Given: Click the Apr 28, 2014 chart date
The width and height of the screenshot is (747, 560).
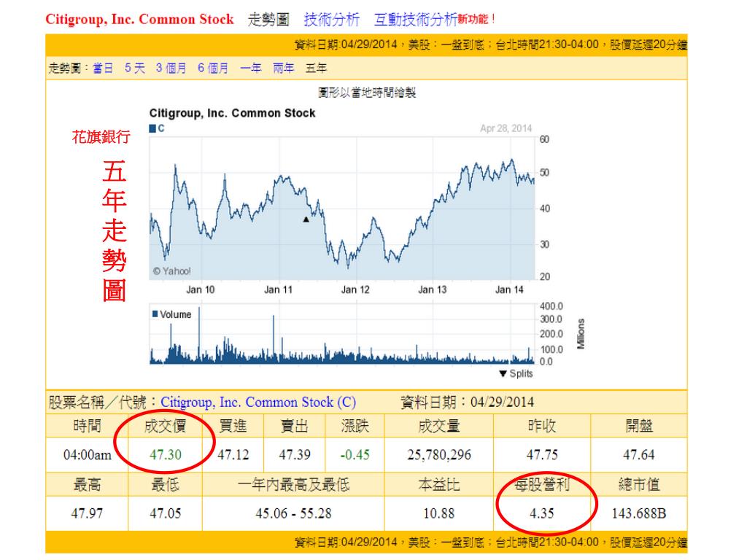Looking at the screenshot, I should coord(506,128).
